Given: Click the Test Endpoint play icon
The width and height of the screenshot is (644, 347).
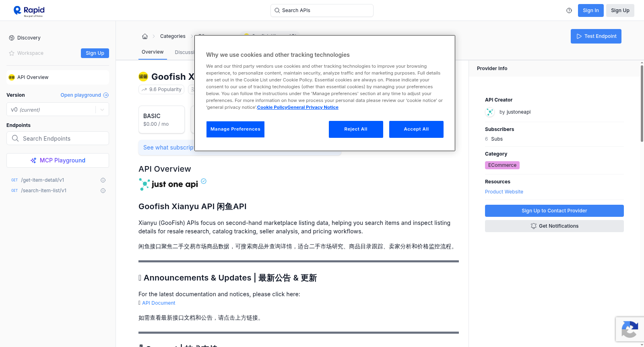Looking at the screenshot, I should coord(579,36).
